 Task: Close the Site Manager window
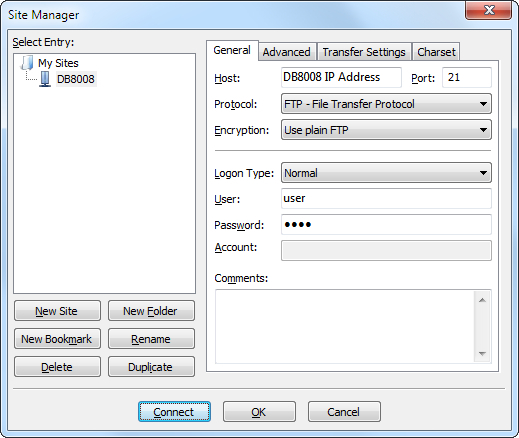[488, 10]
